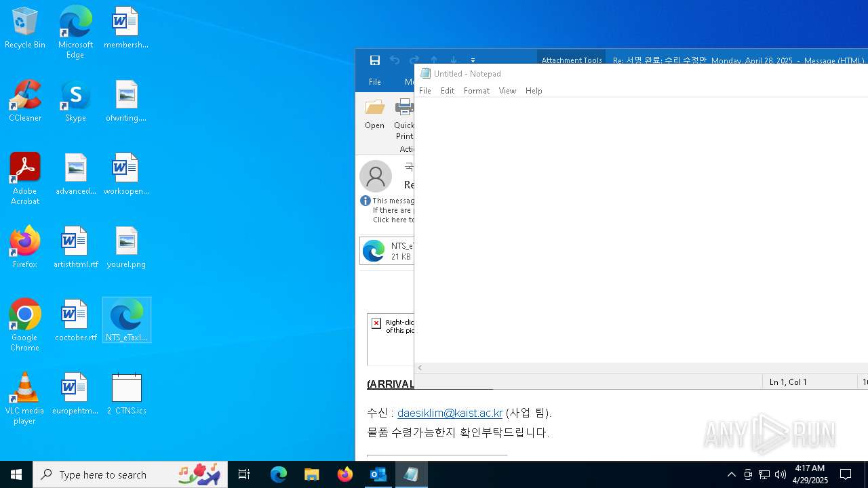Open Notepad Format menu
Viewport: 868px width, 488px height.
pos(477,91)
